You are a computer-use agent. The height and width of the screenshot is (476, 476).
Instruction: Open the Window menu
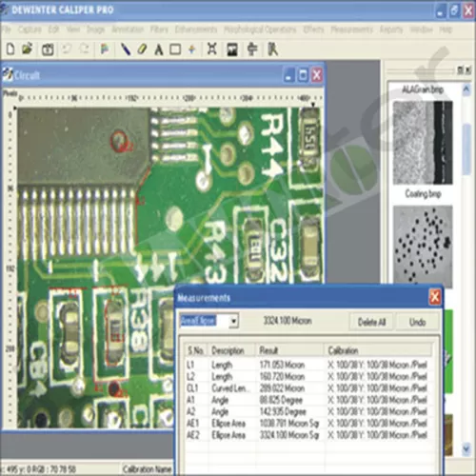422,30
